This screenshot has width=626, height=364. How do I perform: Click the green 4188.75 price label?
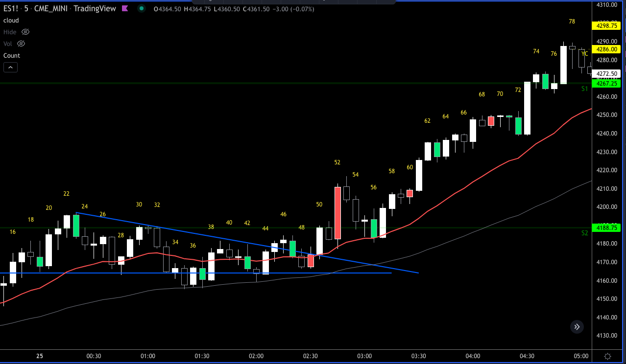click(606, 227)
